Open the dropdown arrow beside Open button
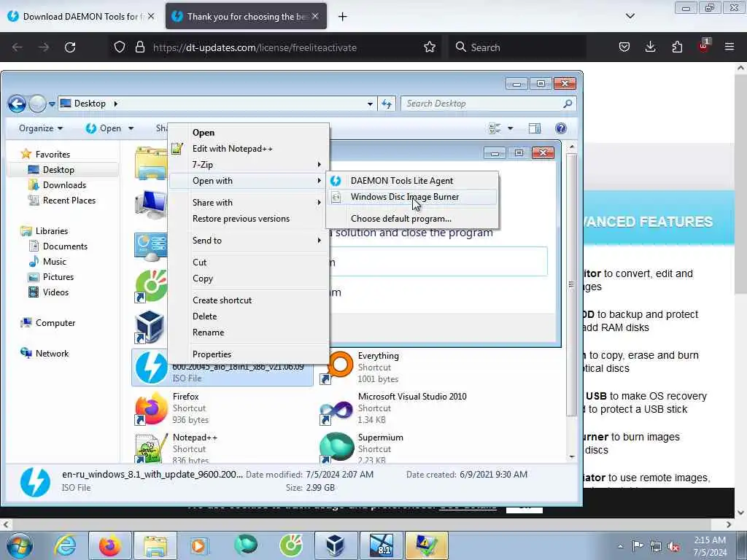 131,128
